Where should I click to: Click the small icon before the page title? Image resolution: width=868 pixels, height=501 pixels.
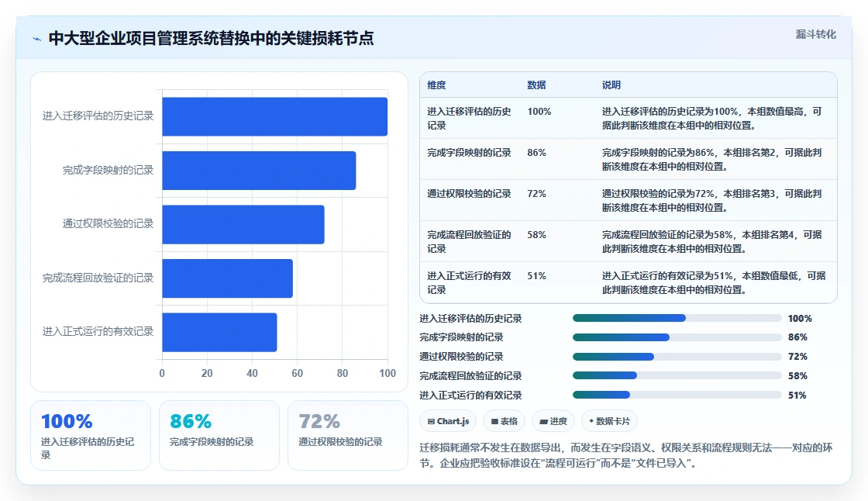click(x=37, y=39)
